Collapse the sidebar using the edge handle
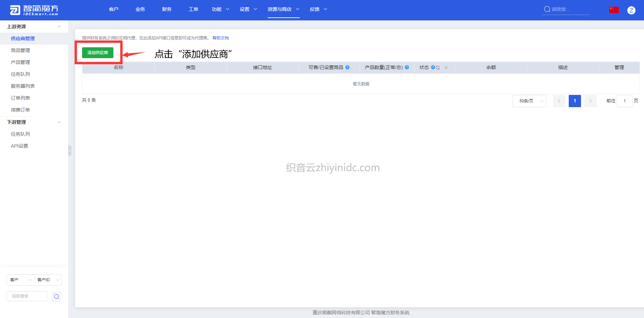644x318 pixels. [x=70, y=151]
